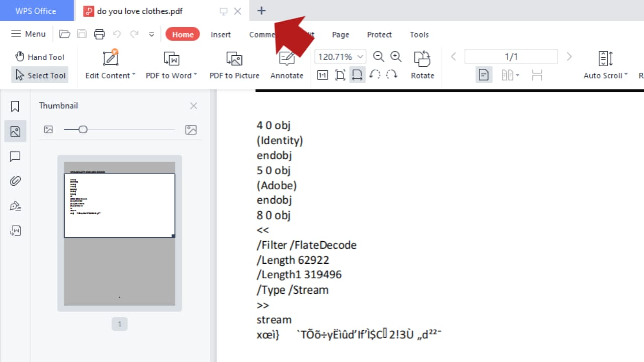Click the thumbnail size slider handle
Image resolution: width=644 pixels, height=362 pixels.
[83, 129]
